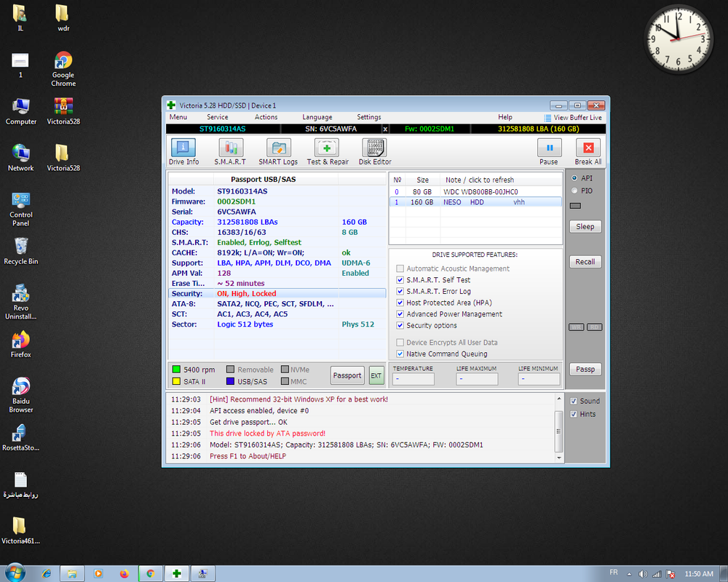
Task: Click the WR button
Action: [576, 327]
